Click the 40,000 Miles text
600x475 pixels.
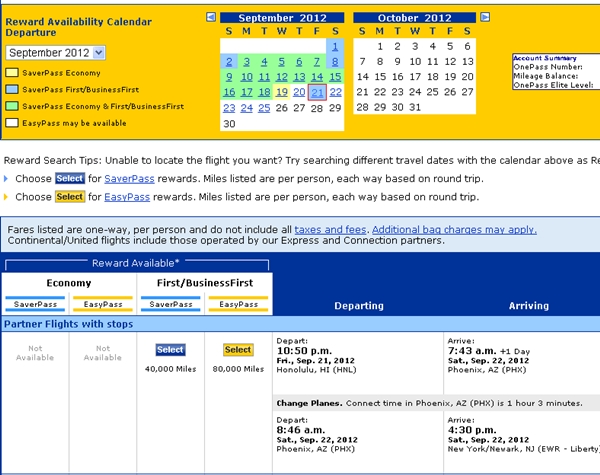pos(171,369)
